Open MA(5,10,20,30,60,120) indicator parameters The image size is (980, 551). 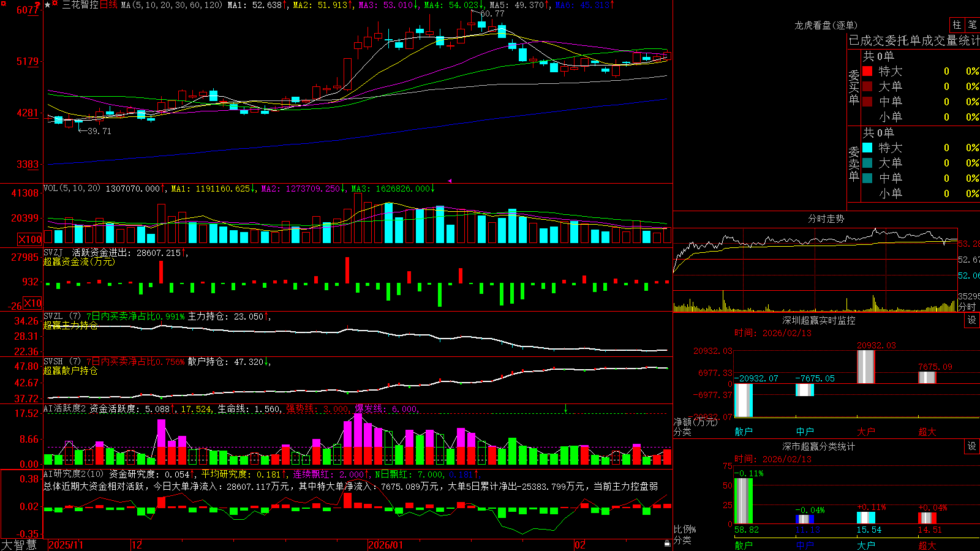(171, 5)
